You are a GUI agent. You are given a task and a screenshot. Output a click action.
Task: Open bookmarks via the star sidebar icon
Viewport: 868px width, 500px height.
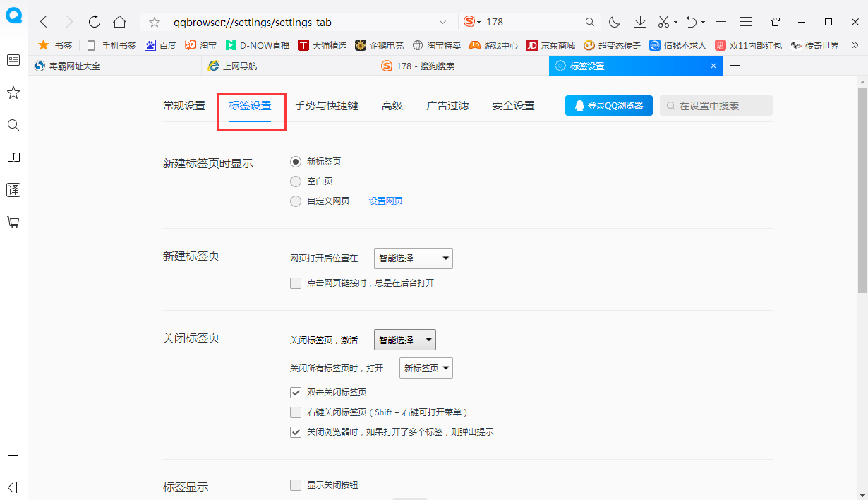click(x=13, y=93)
